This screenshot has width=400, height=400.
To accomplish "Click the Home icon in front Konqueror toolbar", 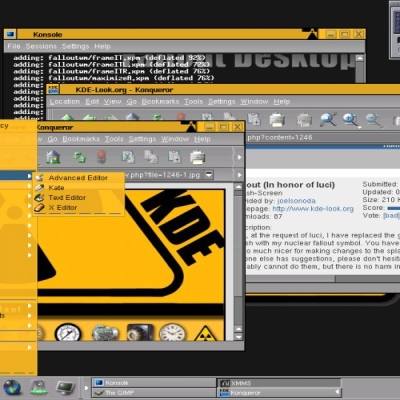I will (x=53, y=157).
